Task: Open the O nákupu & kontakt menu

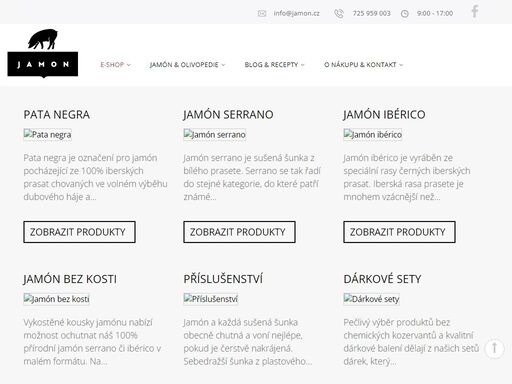Action: click(x=363, y=65)
